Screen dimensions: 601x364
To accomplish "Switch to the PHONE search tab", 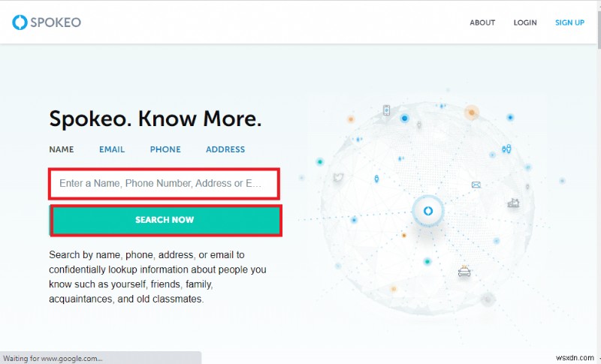I will [165, 149].
